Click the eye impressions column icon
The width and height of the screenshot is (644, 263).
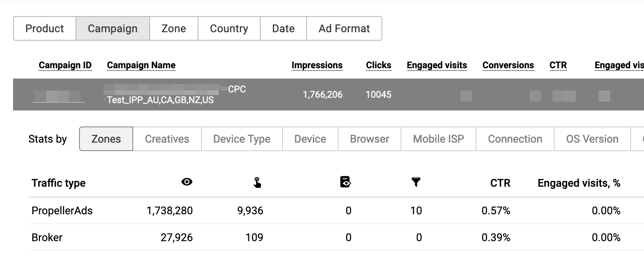[x=187, y=182]
